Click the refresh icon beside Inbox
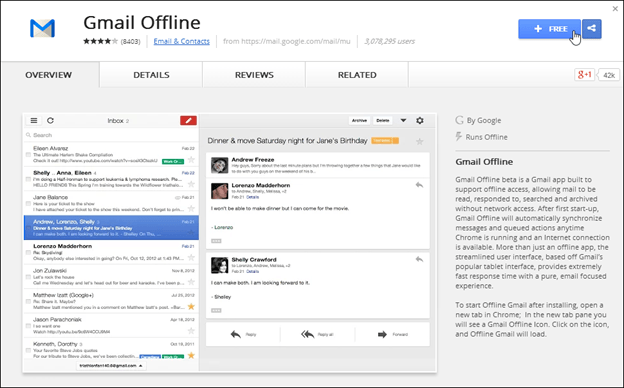624x388 pixels. [50, 121]
